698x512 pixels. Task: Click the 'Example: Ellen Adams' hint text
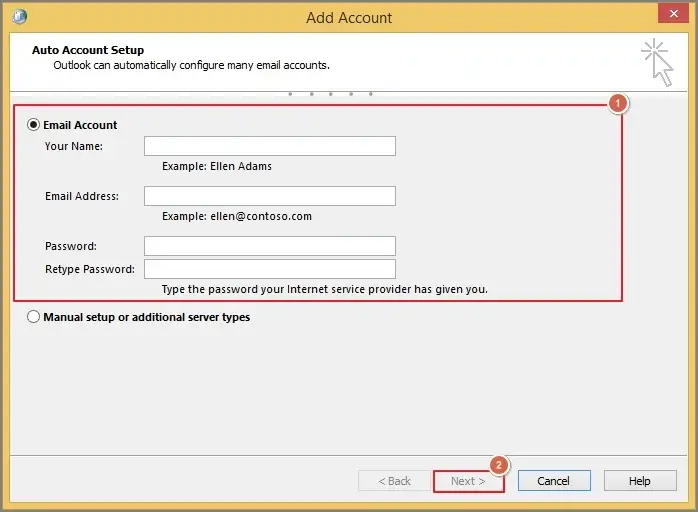click(x=217, y=166)
